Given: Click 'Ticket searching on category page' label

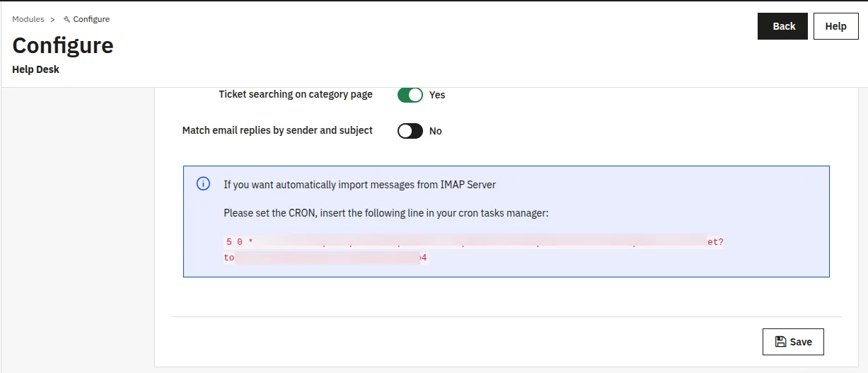Looking at the screenshot, I should click(296, 94).
